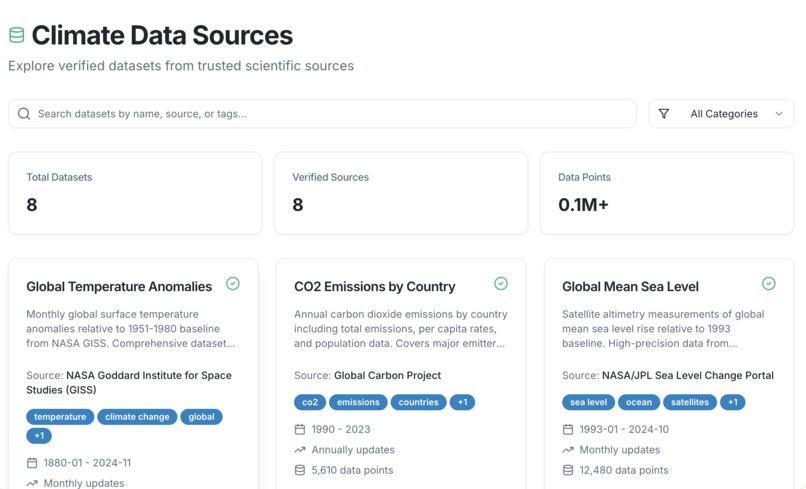Screen dimensions: 806x489
Task: Select the temperature tag
Action: [60, 416]
